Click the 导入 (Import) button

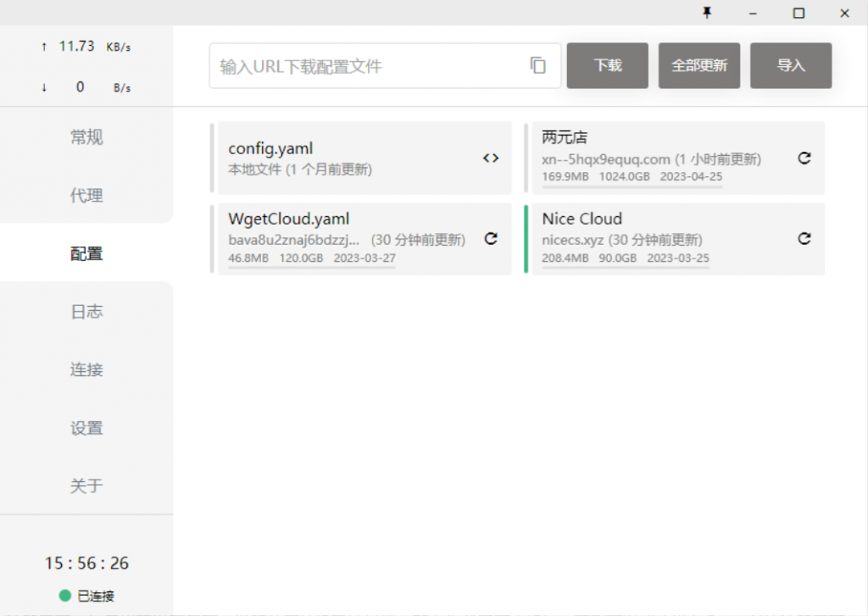[791, 65]
